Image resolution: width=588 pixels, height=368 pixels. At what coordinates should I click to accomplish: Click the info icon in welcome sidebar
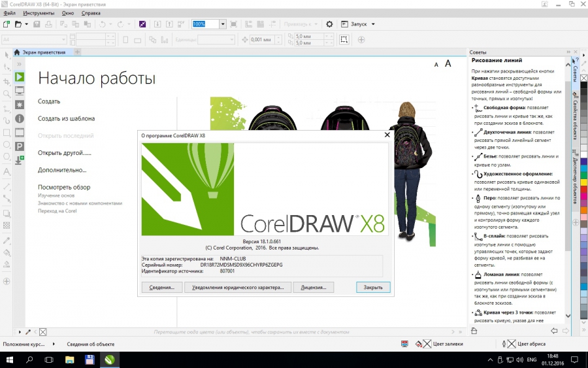pos(20,118)
